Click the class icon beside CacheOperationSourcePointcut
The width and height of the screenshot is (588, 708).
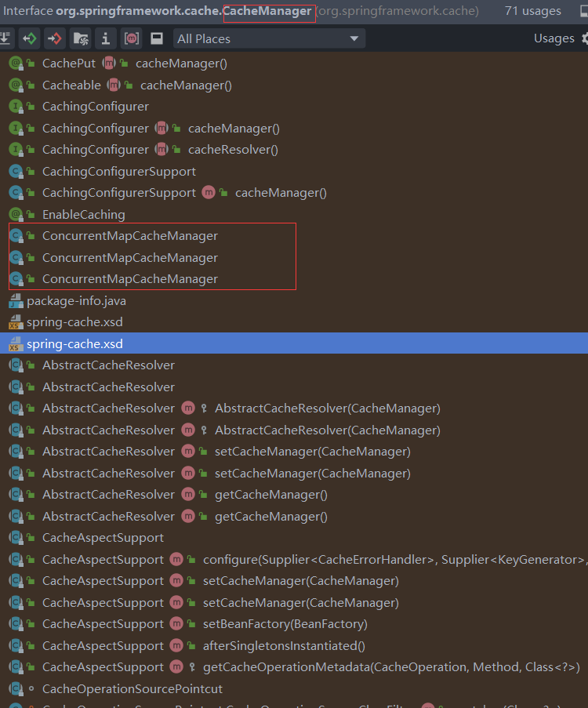click(16, 689)
